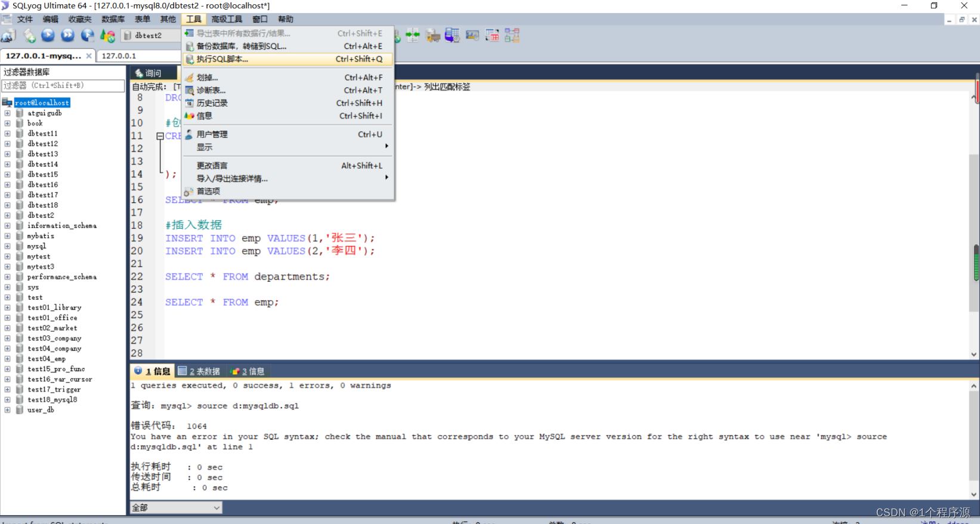980x524 pixels.
Task: Expand 导入/导出连接详情 submenu
Action: 287,178
